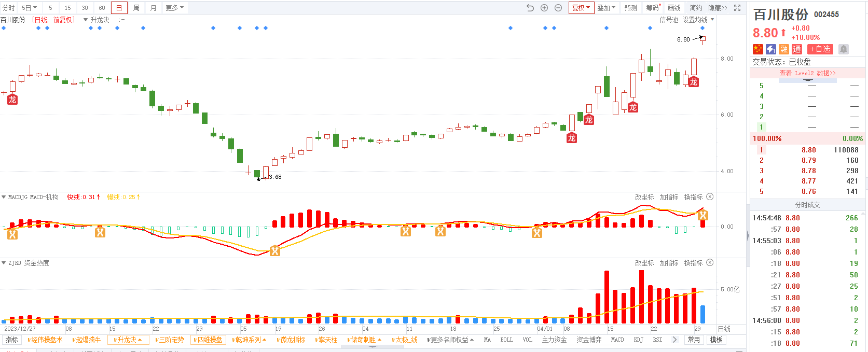Expand MACDJG indicator triangle menu
This screenshot has width=868, height=352.
tap(4, 197)
